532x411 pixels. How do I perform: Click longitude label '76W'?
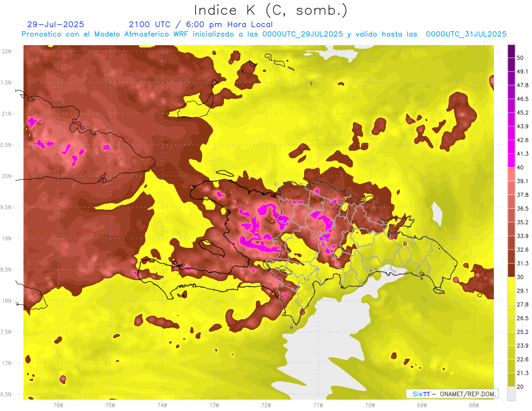click(58, 405)
